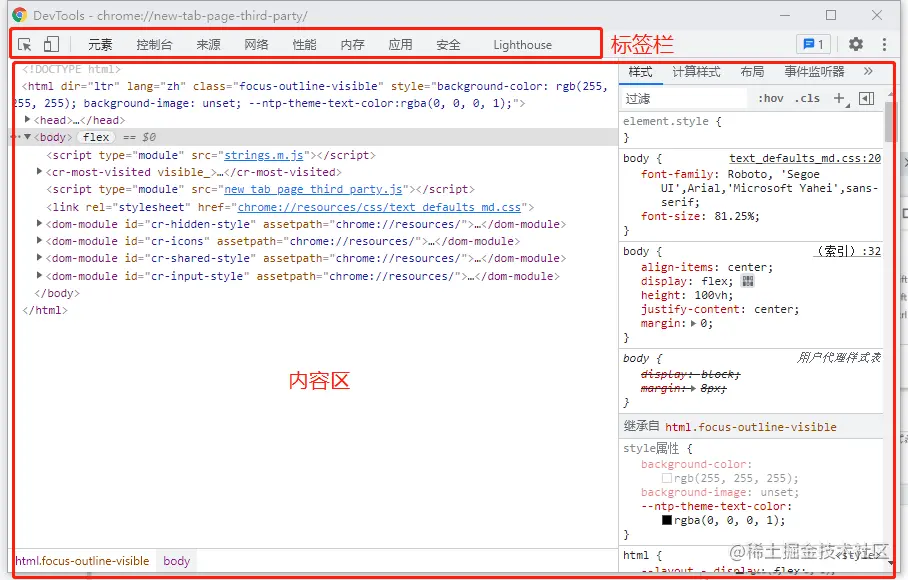This screenshot has height=580, width=908.
Task: Switch to the 控制台 tab
Action: click(154, 45)
